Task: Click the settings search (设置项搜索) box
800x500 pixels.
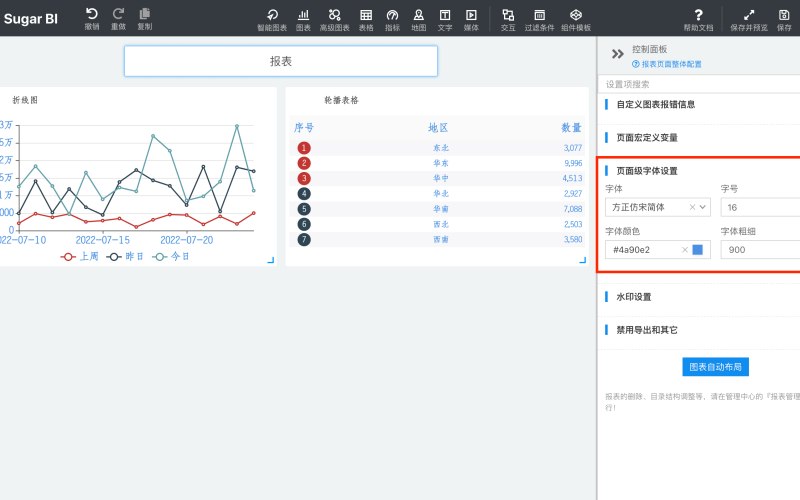Action: (x=699, y=84)
